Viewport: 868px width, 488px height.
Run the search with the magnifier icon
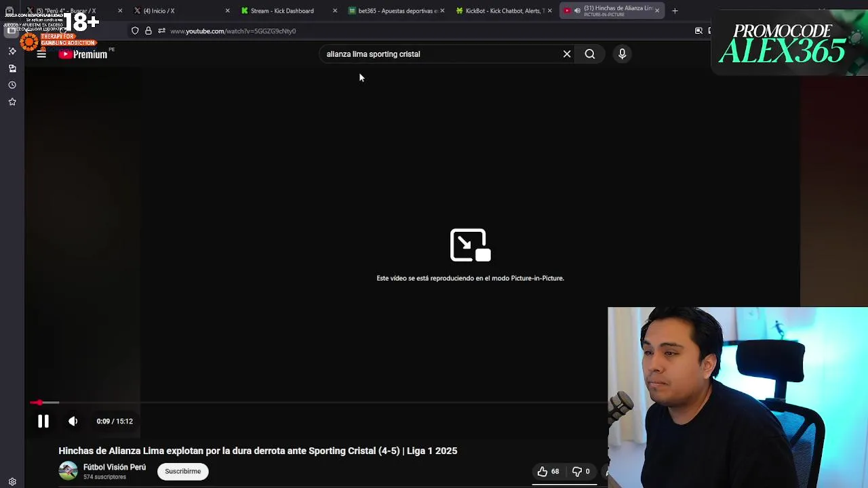(590, 54)
